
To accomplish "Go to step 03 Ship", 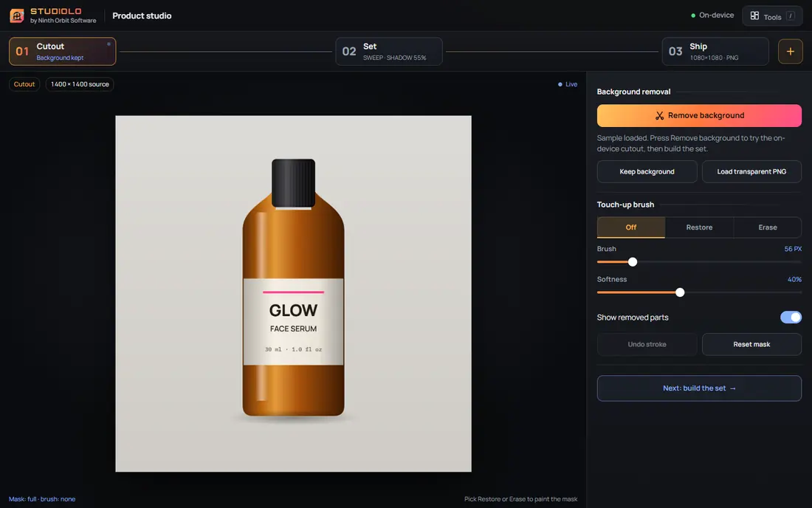I will [715, 51].
